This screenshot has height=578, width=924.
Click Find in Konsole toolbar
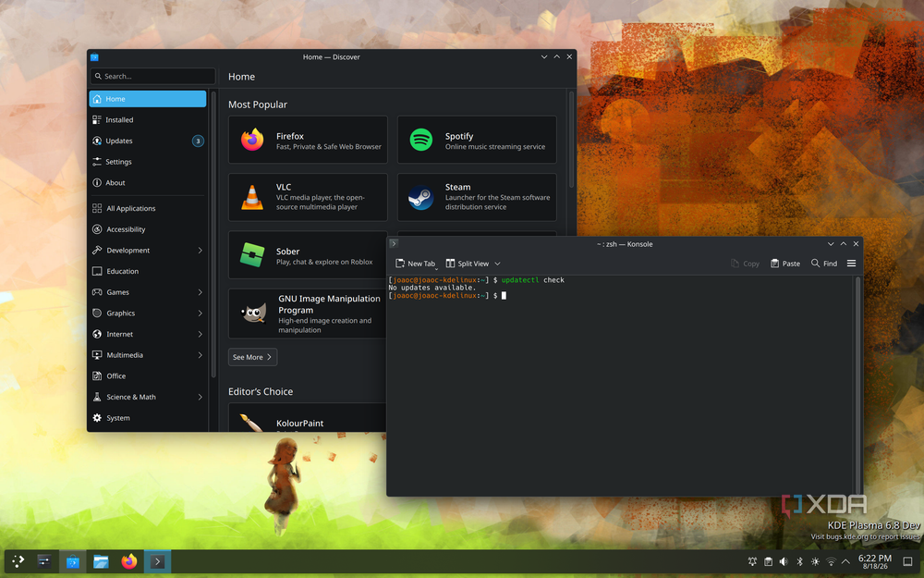coord(824,264)
